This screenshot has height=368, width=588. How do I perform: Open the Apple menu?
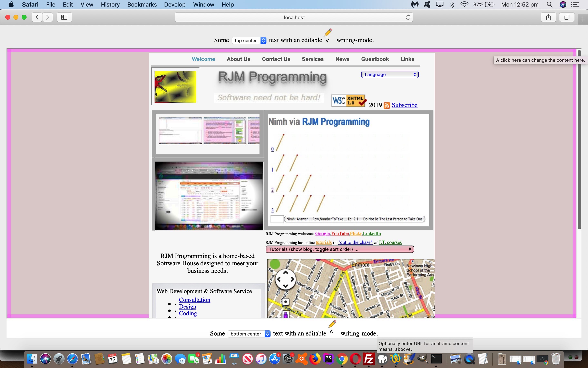[x=11, y=4]
